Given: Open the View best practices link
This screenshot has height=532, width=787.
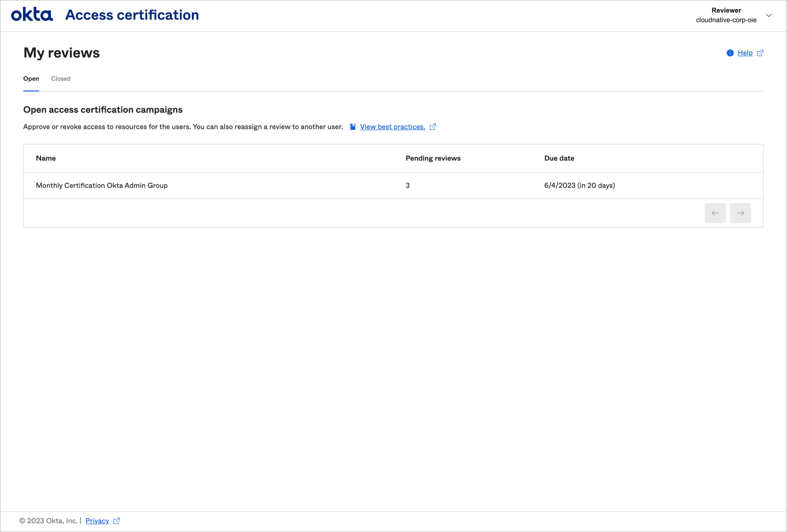Looking at the screenshot, I should pyautogui.click(x=392, y=127).
